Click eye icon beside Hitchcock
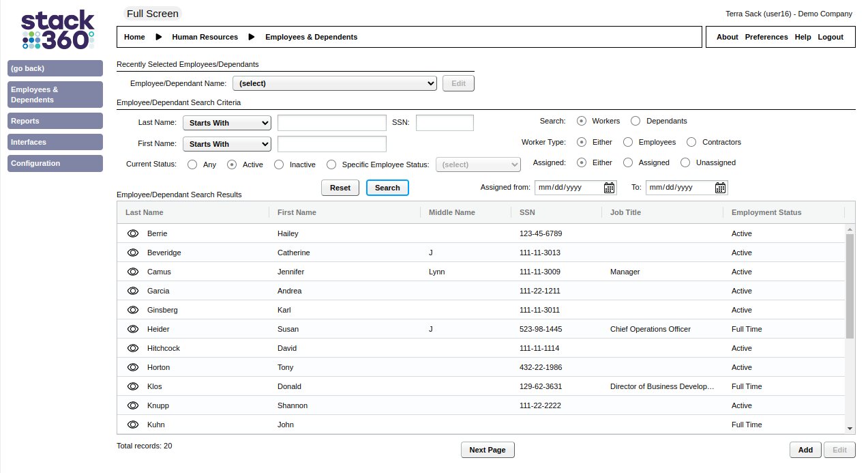 (133, 348)
